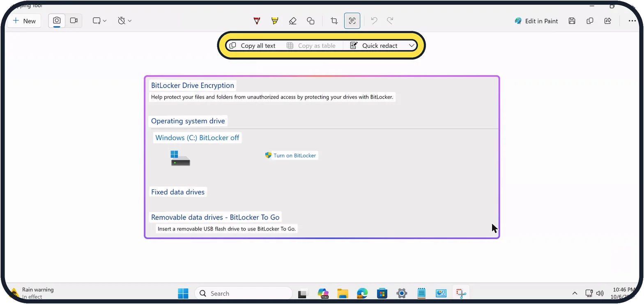Open the Shapes tool
The height and width of the screenshot is (304, 644).
pos(310,21)
